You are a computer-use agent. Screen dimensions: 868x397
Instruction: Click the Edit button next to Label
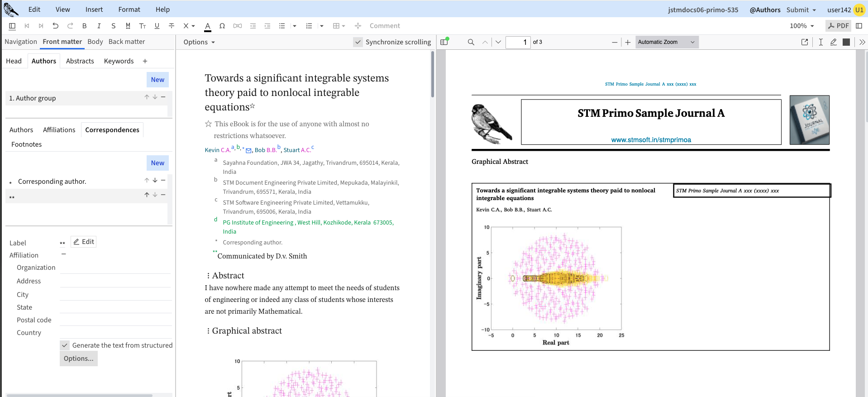point(84,242)
